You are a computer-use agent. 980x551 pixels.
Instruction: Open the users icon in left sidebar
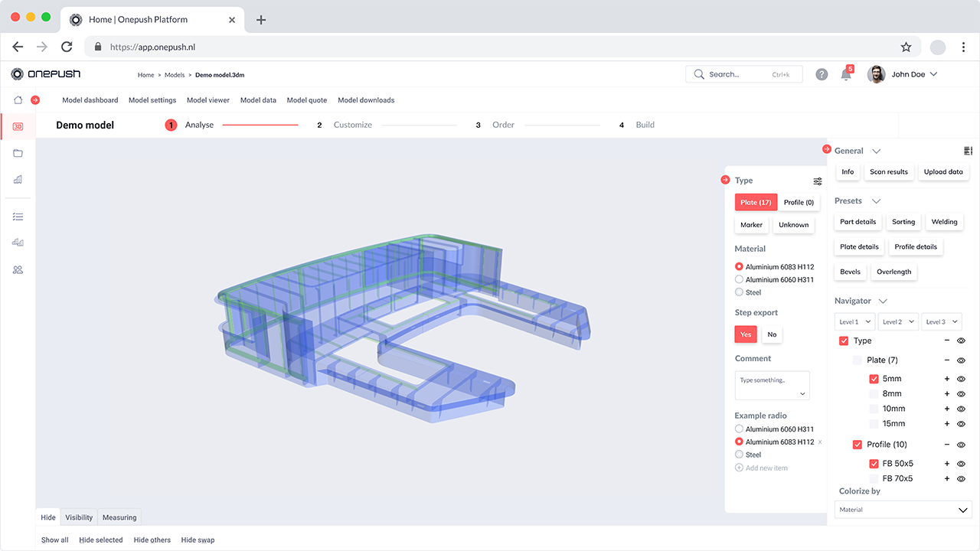[x=18, y=269]
